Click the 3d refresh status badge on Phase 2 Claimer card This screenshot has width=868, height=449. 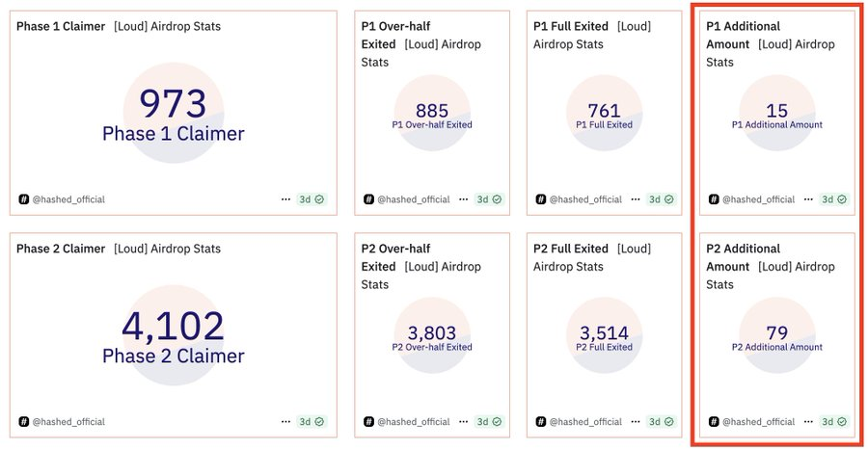pos(312,422)
